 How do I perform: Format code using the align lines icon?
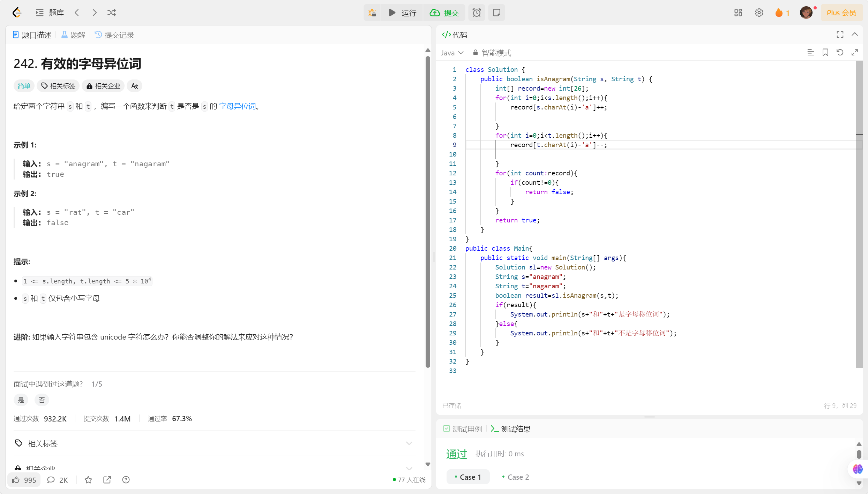810,53
